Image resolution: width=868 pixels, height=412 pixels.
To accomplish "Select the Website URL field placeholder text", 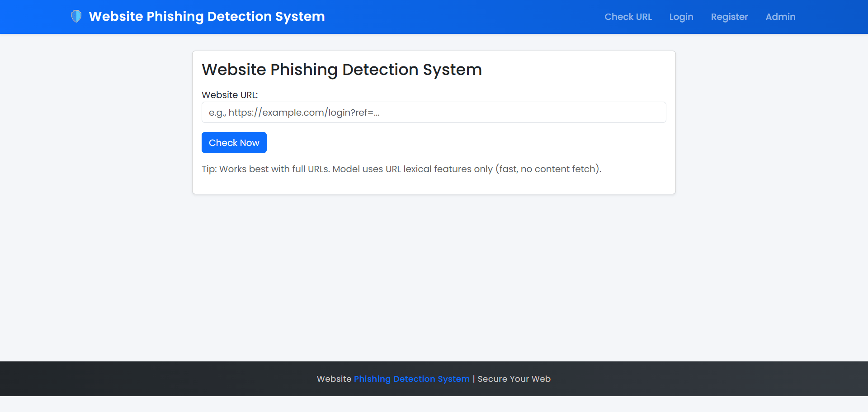I will tap(294, 112).
